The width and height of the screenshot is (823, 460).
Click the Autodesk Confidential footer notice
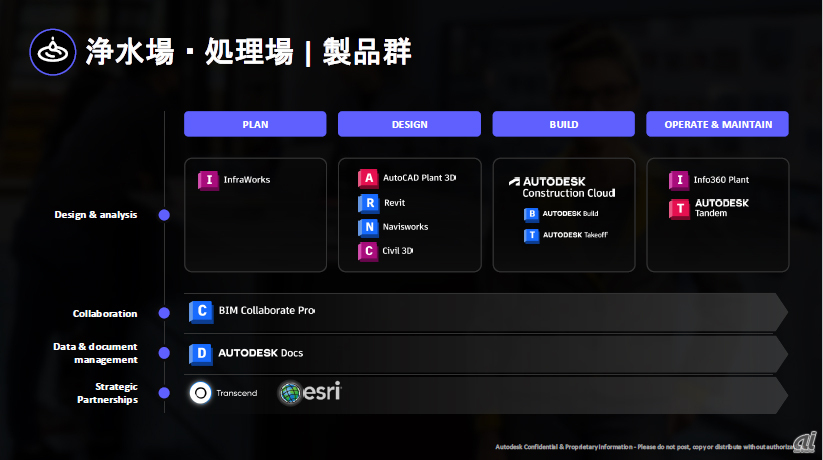tap(645, 447)
